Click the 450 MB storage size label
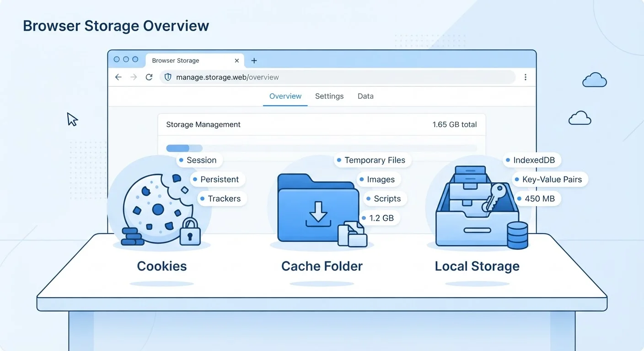This screenshot has height=351, width=644. tap(537, 199)
